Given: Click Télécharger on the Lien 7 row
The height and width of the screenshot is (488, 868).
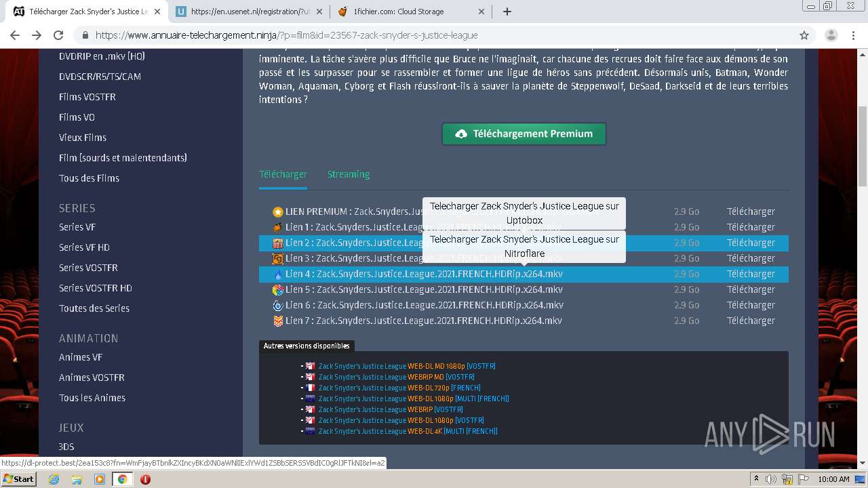Looking at the screenshot, I should [751, 321].
